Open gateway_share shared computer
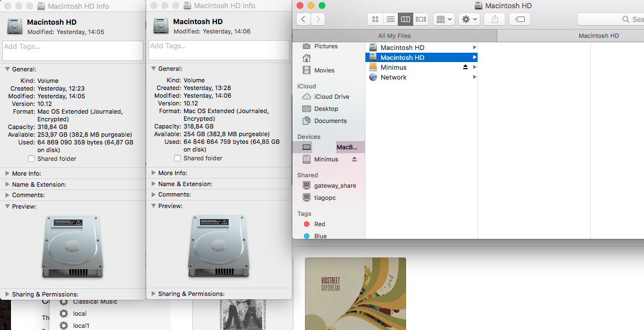This screenshot has height=330, width=644. click(x=335, y=186)
